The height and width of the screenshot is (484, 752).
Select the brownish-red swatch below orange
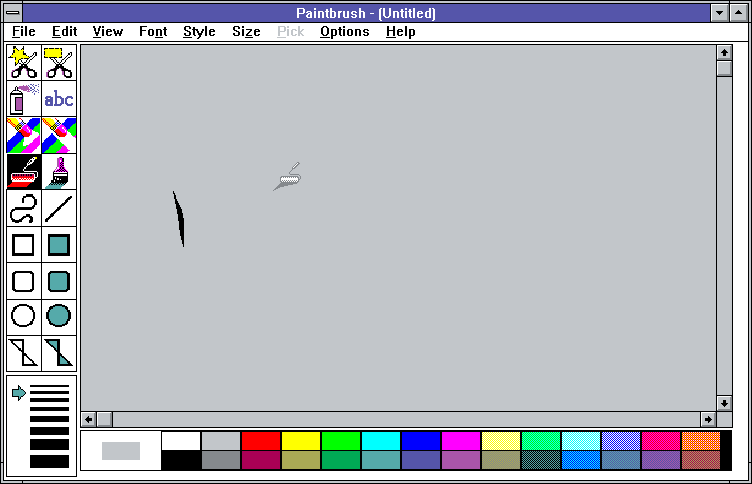[x=701, y=460]
